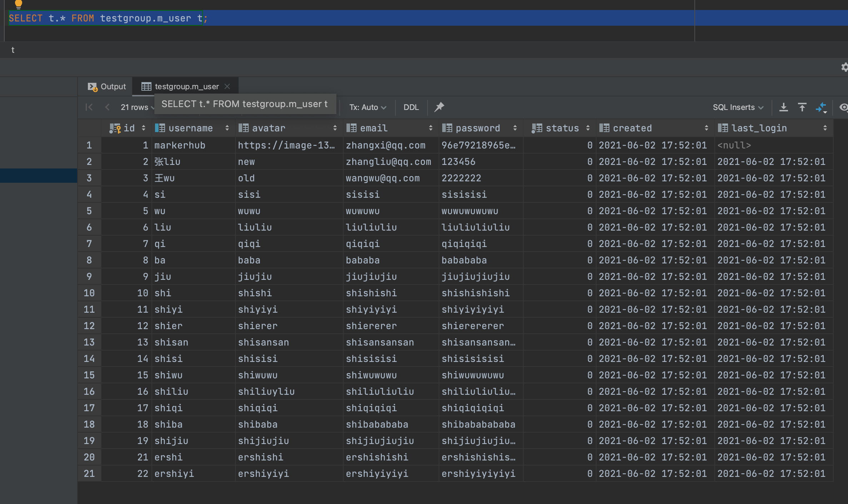Select row number 10 in the gutter

89,293
